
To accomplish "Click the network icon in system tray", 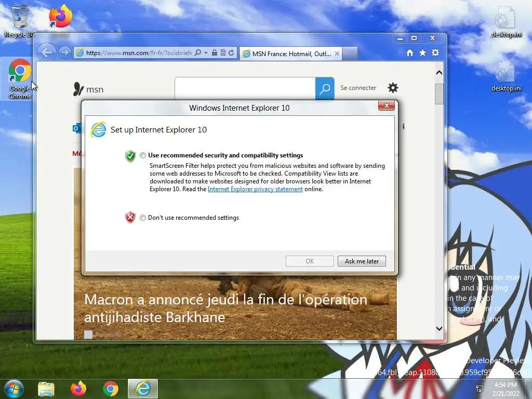I will [x=480, y=389].
